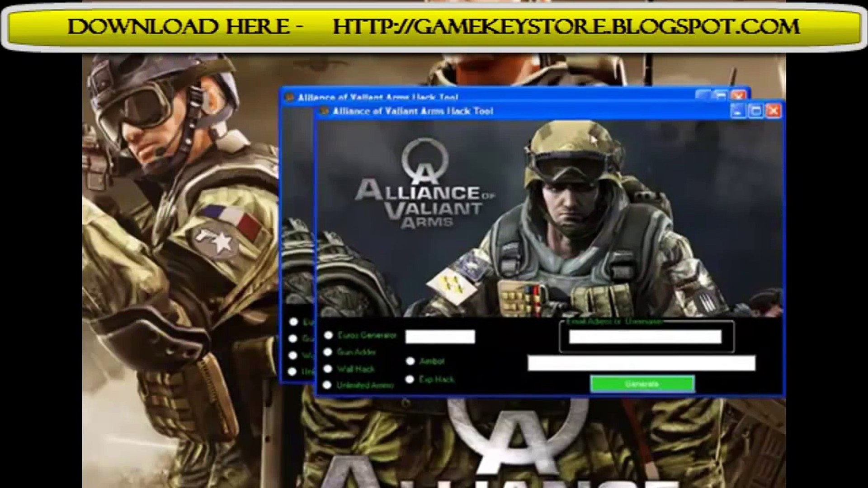Select the Euros Generator radio button
The height and width of the screenshot is (488, 868).
click(329, 335)
